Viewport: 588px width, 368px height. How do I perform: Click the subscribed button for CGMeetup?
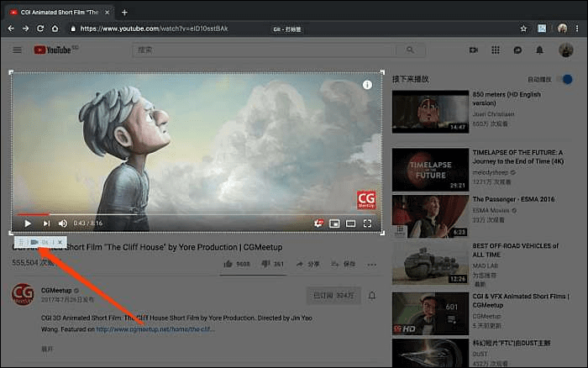click(333, 296)
